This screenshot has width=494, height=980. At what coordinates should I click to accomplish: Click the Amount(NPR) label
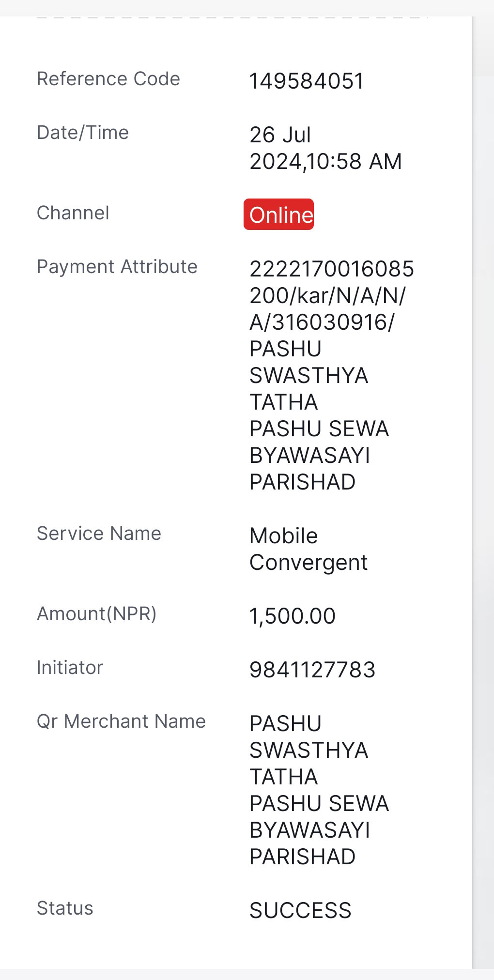click(x=97, y=613)
